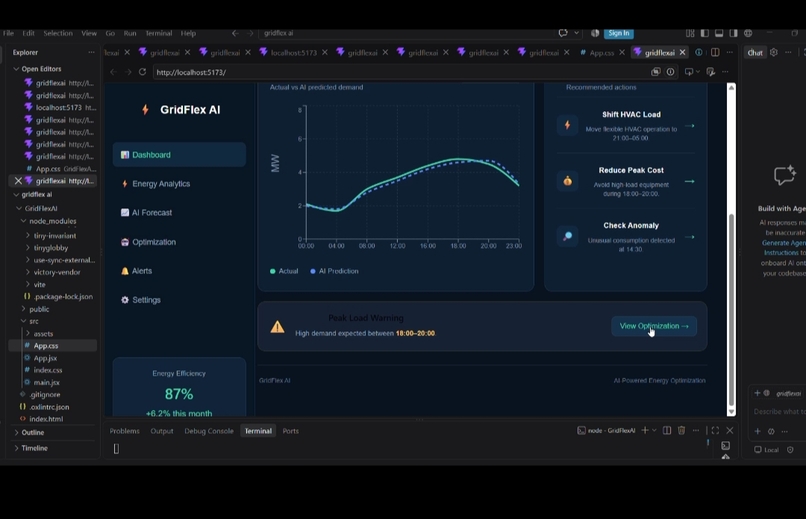Click the View Optimization button

[x=654, y=326]
